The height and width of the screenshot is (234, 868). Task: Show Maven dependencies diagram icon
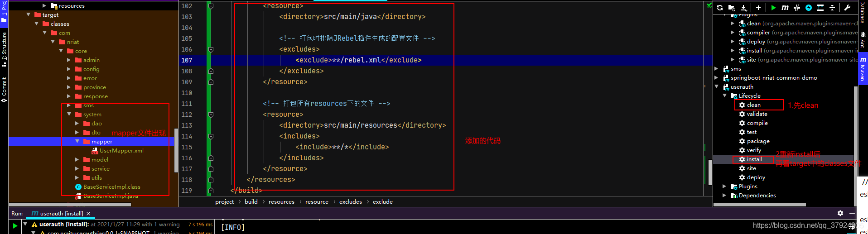(820, 8)
